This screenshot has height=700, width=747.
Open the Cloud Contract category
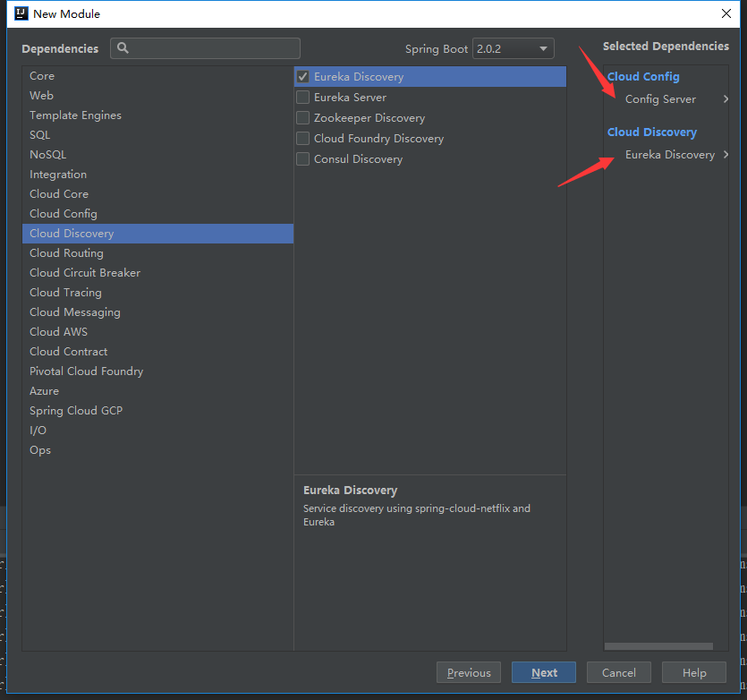[157, 352]
